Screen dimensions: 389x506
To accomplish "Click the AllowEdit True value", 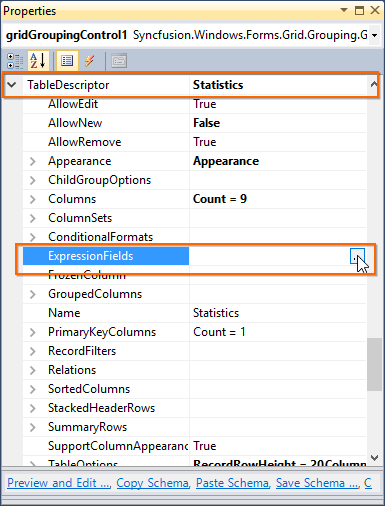I will click(205, 104).
